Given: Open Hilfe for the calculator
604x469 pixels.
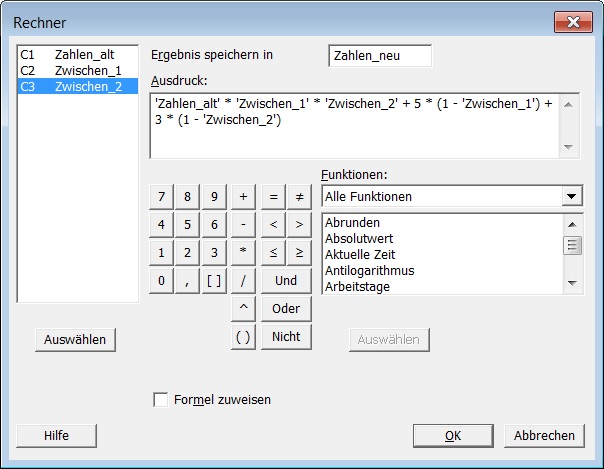Looking at the screenshot, I should [57, 436].
